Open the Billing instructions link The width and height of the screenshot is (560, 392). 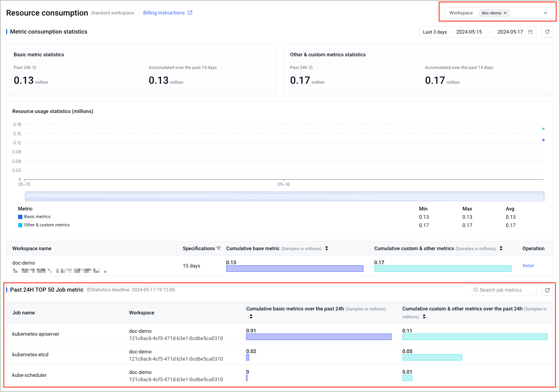pyautogui.click(x=164, y=13)
